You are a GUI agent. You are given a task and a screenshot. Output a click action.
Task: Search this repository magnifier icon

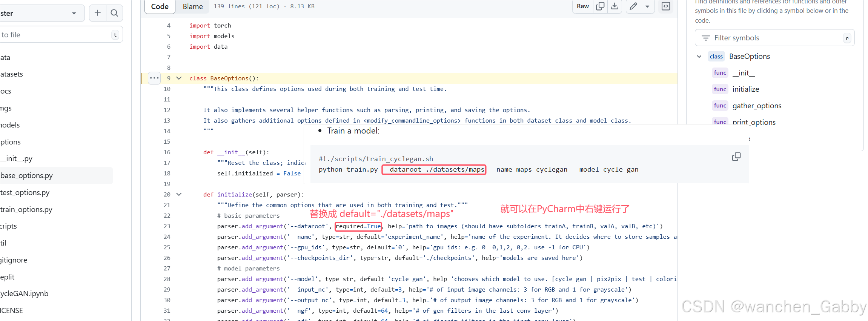pos(114,13)
